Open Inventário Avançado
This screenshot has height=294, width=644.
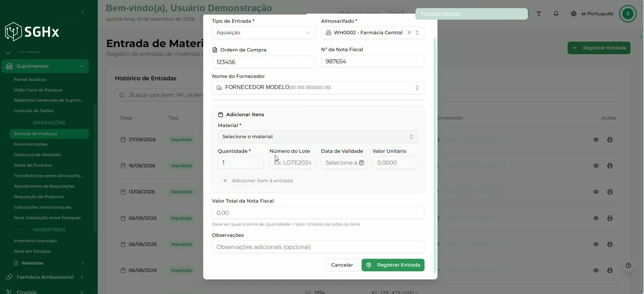tap(36, 241)
